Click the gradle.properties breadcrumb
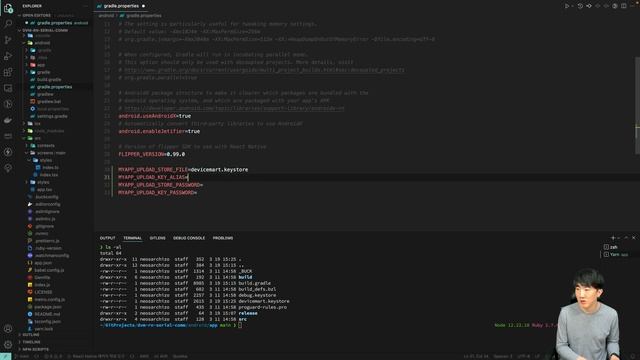Image resolution: width=640 pixels, height=360 pixels. (x=143, y=16)
